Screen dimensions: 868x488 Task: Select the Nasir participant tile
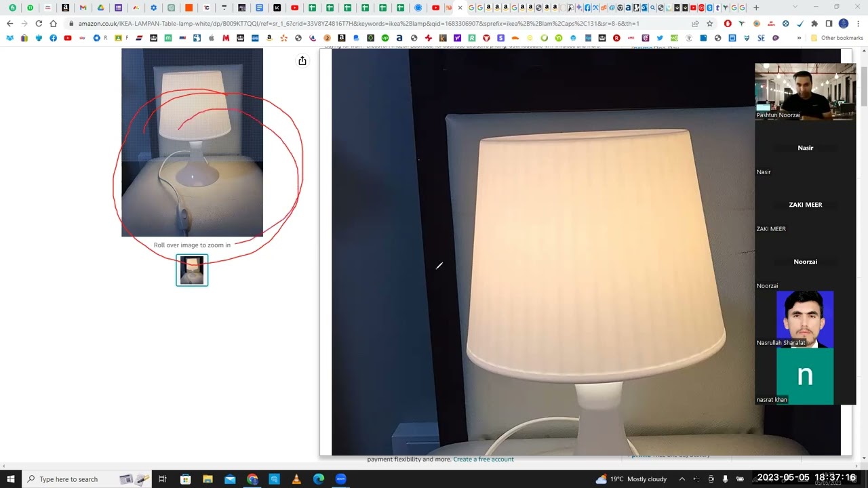(806, 148)
